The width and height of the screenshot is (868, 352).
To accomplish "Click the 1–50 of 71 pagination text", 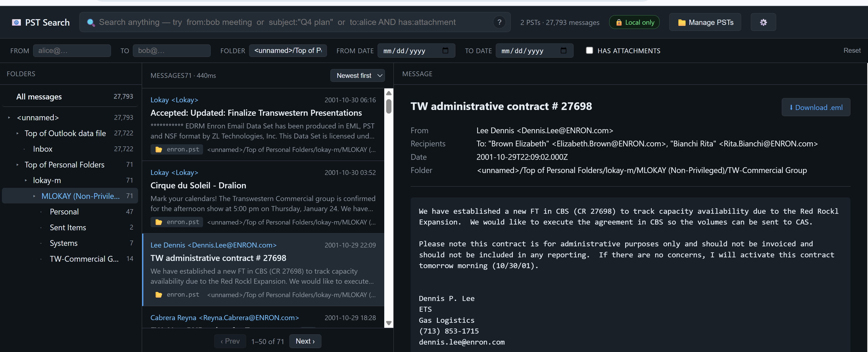I will click(x=268, y=341).
